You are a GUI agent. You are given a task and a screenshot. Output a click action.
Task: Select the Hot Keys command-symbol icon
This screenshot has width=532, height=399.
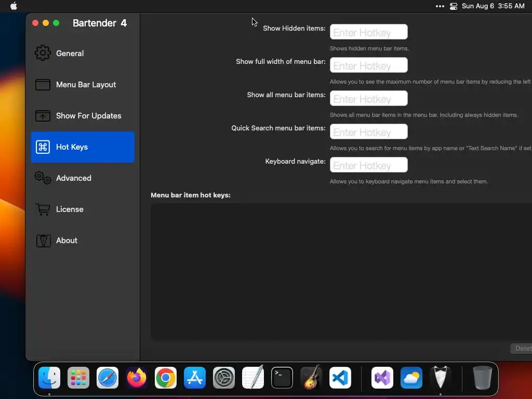click(x=43, y=147)
